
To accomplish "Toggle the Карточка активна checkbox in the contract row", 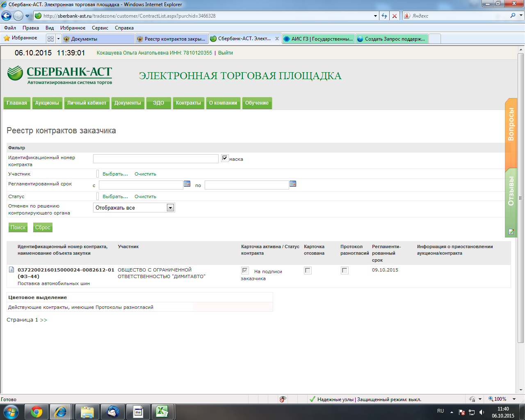I will pyautogui.click(x=245, y=270).
